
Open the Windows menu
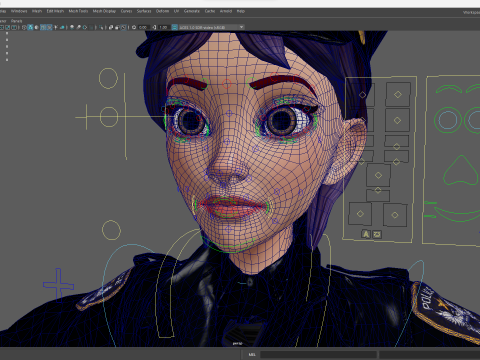click(x=19, y=11)
